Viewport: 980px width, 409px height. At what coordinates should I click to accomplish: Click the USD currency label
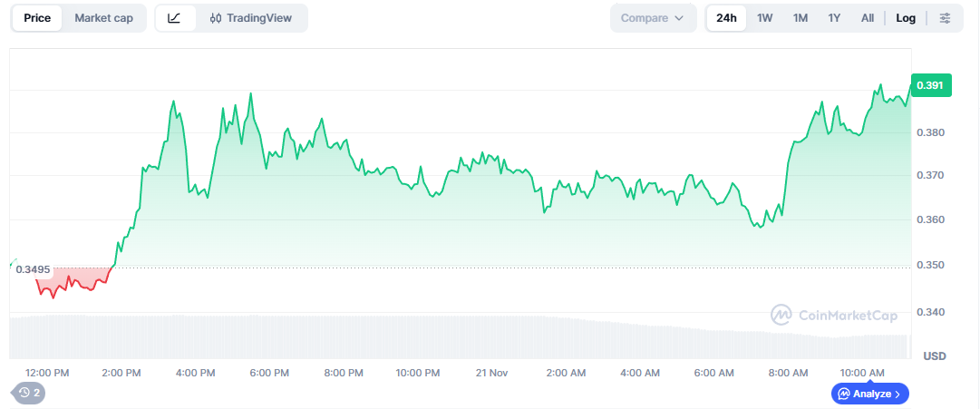(934, 356)
